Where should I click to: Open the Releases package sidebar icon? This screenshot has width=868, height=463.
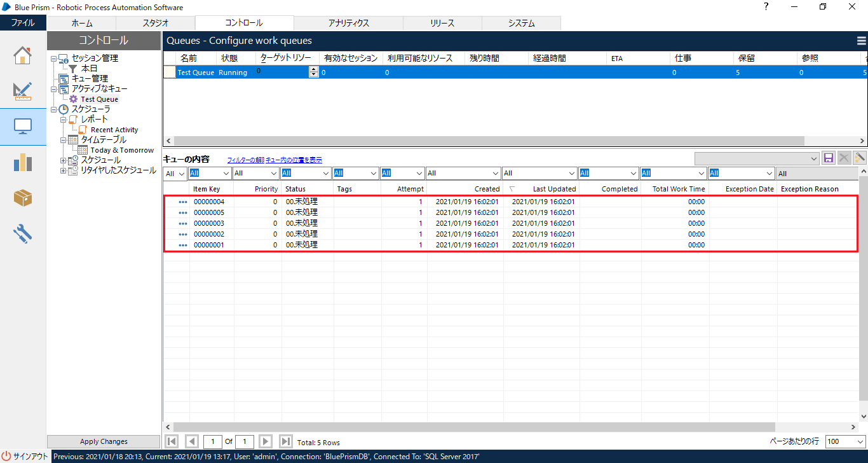coord(23,198)
